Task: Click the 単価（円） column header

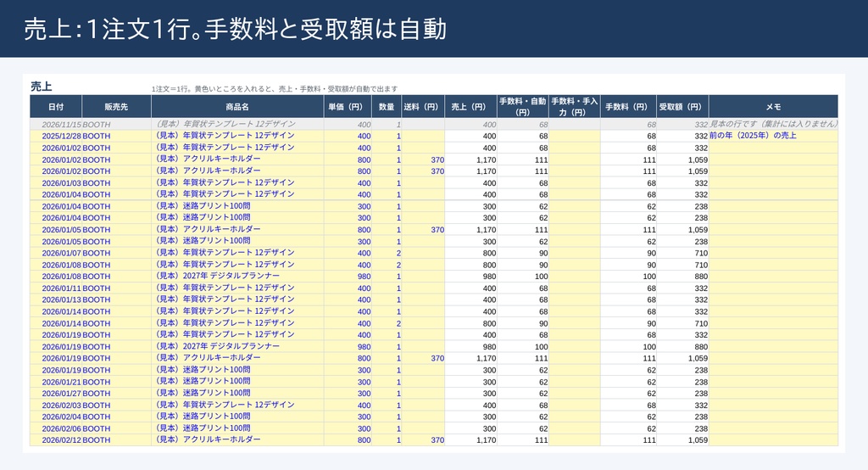Action: click(348, 106)
